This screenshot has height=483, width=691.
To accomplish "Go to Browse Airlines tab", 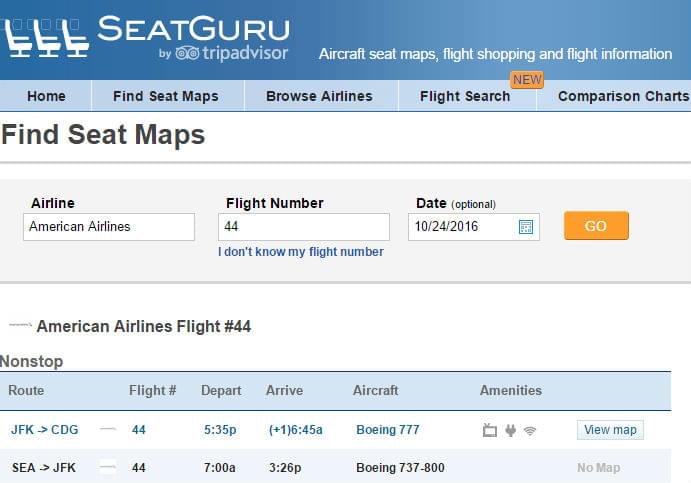I will click(x=319, y=96).
